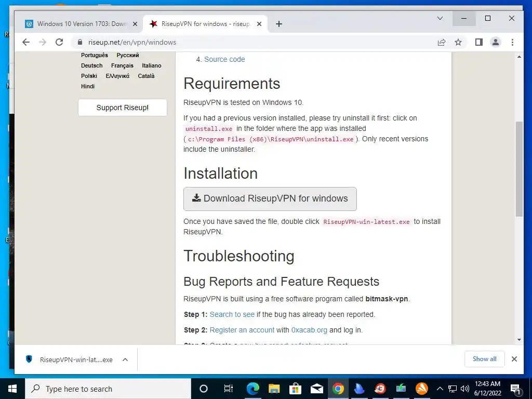Open the Chrome profile avatar

pos(495,42)
